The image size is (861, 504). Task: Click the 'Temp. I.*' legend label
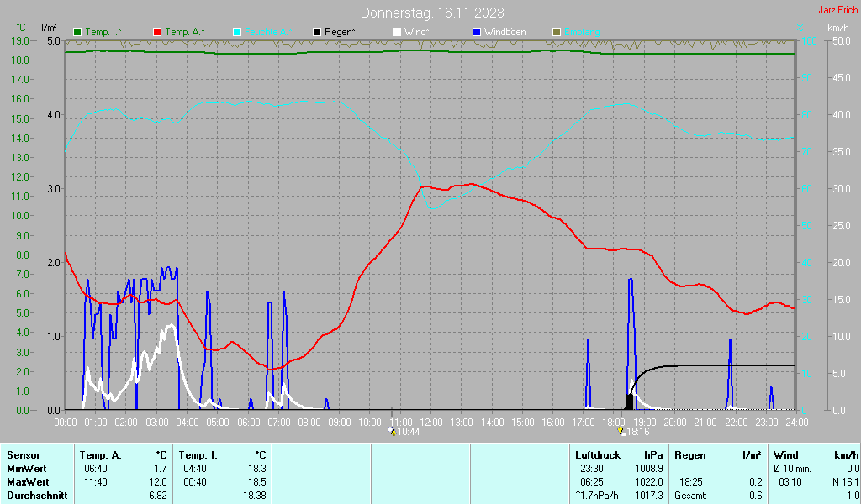click(103, 33)
